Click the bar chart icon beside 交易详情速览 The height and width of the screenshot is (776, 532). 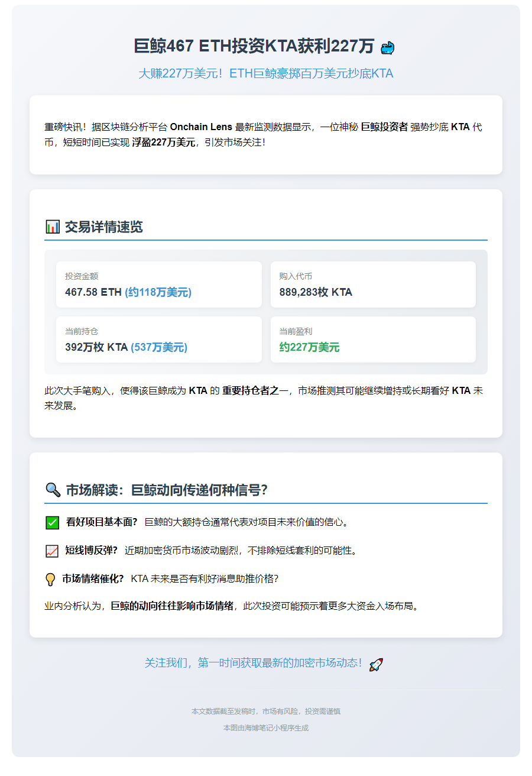53,227
